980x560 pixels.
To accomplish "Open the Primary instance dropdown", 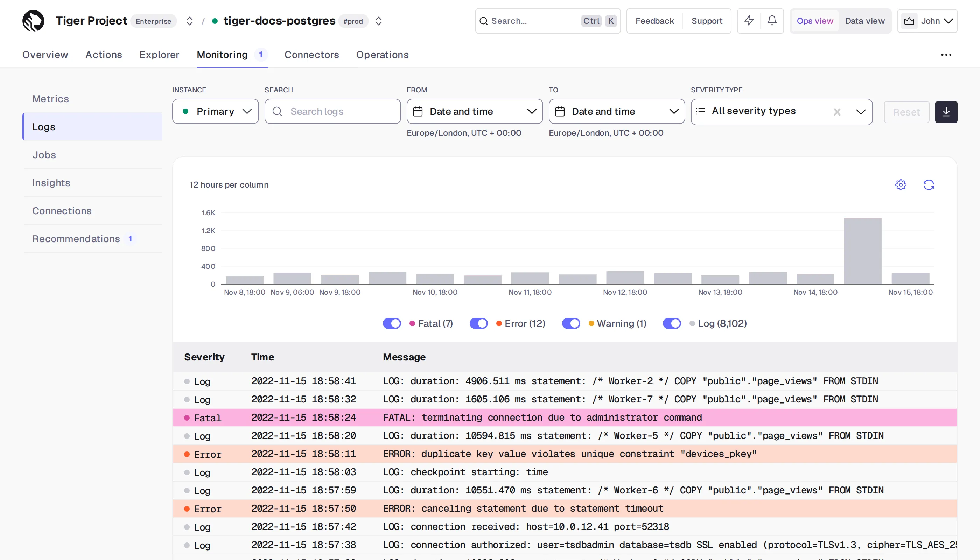I will pyautogui.click(x=215, y=111).
